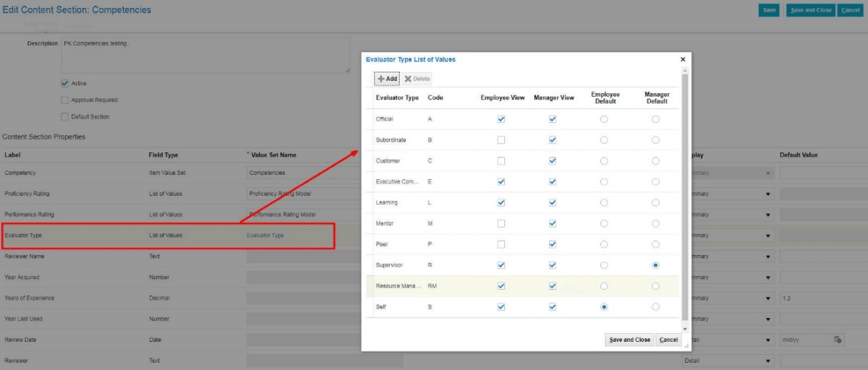Viewport: 868px width, 370px height.
Task: Click Year Last Used label row
Action: click(22, 319)
